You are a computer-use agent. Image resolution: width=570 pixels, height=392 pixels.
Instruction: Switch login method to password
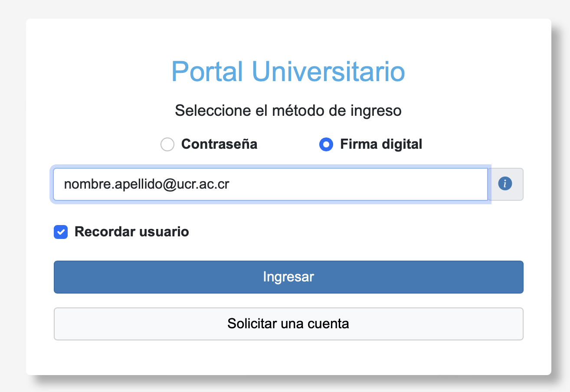pyautogui.click(x=167, y=144)
